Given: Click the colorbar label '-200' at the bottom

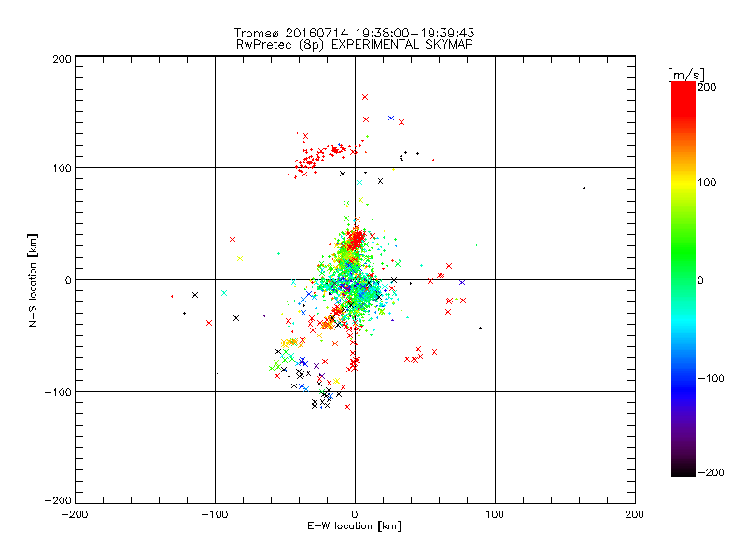Looking at the screenshot, I should (x=711, y=472).
